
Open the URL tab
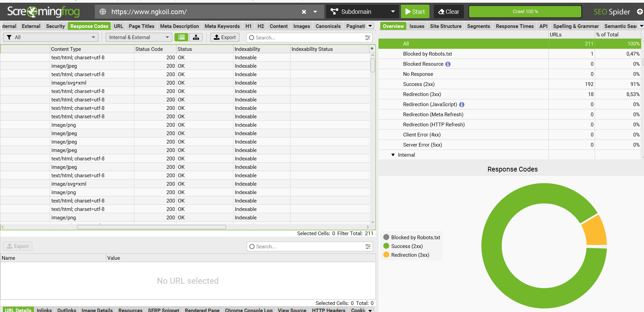(x=118, y=26)
